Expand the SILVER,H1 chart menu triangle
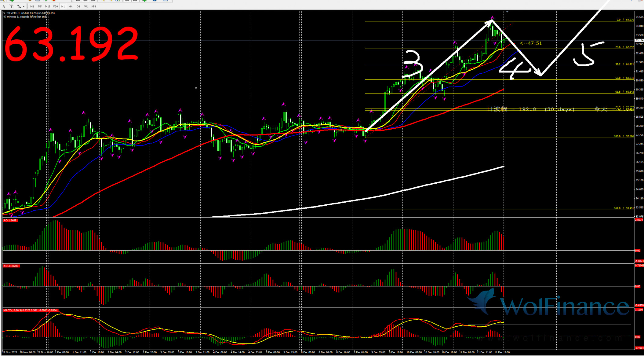 click(4, 13)
